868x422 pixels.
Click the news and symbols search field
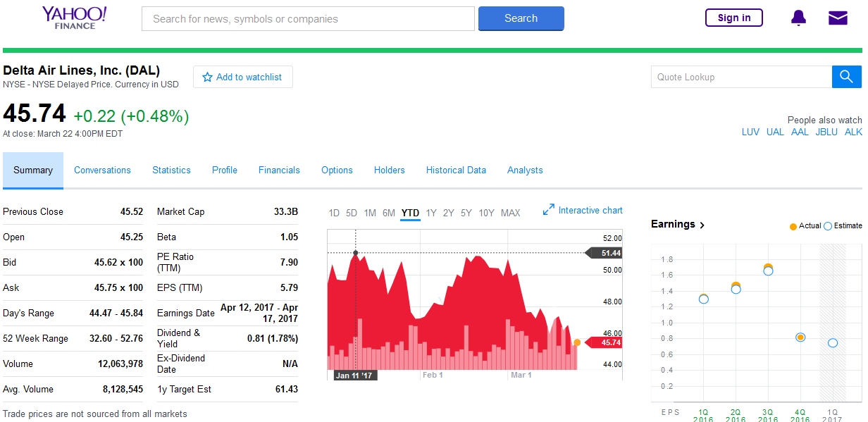[308, 19]
